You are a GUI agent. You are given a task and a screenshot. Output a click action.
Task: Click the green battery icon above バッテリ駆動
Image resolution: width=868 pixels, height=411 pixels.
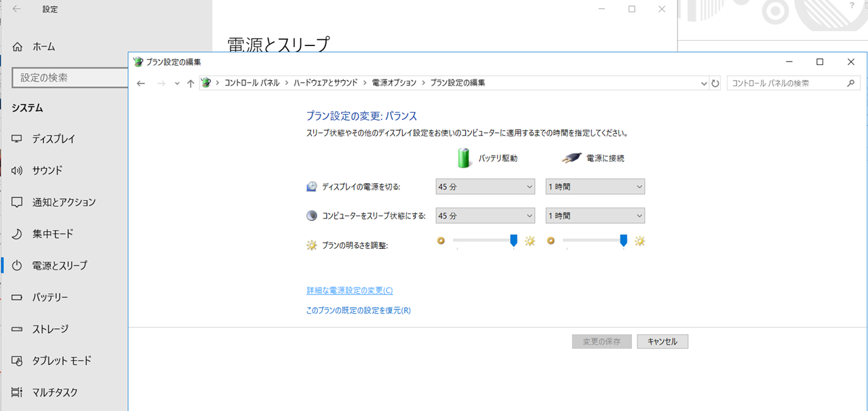pyautogui.click(x=464, y=157)
